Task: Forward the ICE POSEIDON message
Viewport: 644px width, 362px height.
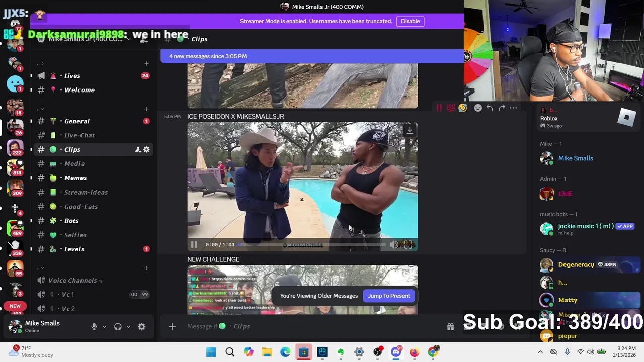Action: (x=502, y=108)
